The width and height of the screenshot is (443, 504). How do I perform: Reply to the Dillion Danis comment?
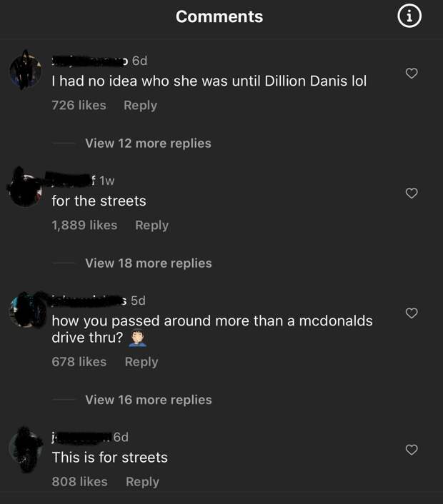click(x=141, y=106)
